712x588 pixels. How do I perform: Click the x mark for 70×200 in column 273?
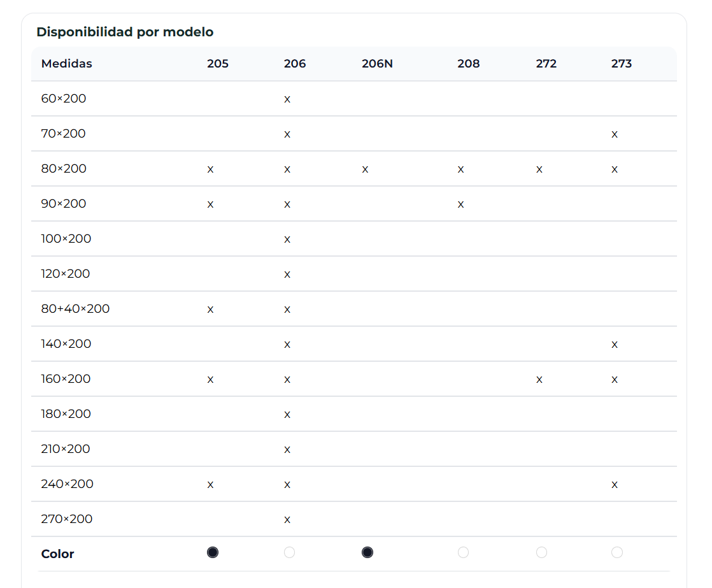[615, 134]
